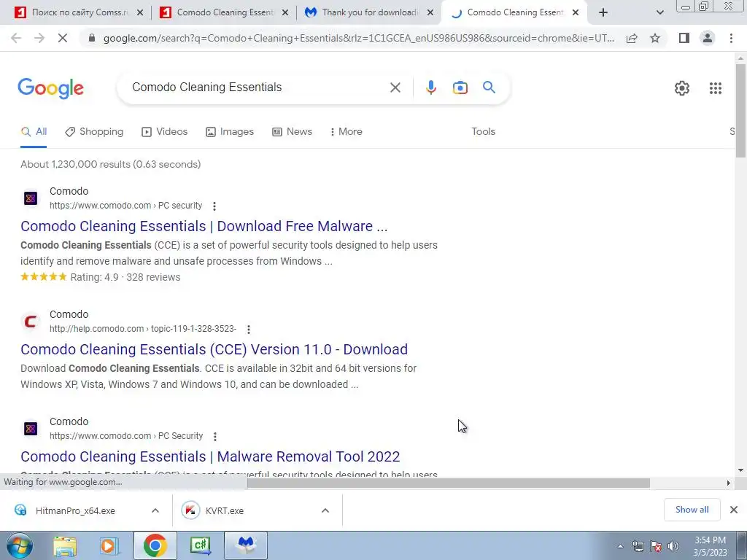Open Comodo Cleaning Essentials Download Free Malware link
The image size is (747, 560).
tap(204, 226)
